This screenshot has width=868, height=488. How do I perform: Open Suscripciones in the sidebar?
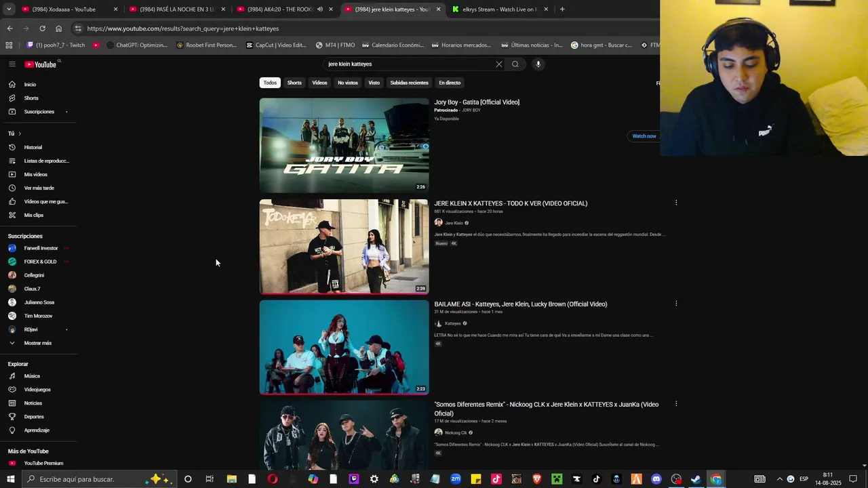39,112
